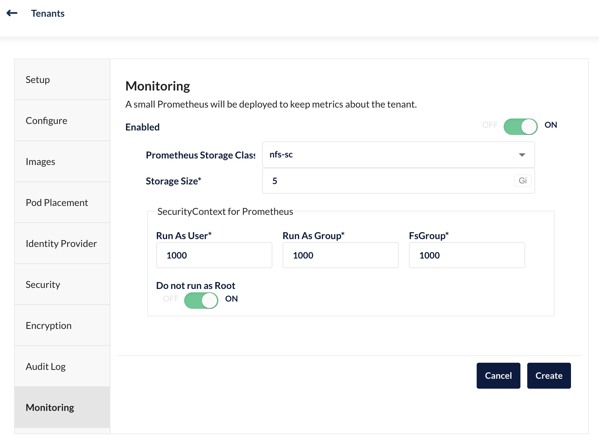Click the back arrow next to Tenants
Screen dimensions: 599x444
click(x=12, y=13)
